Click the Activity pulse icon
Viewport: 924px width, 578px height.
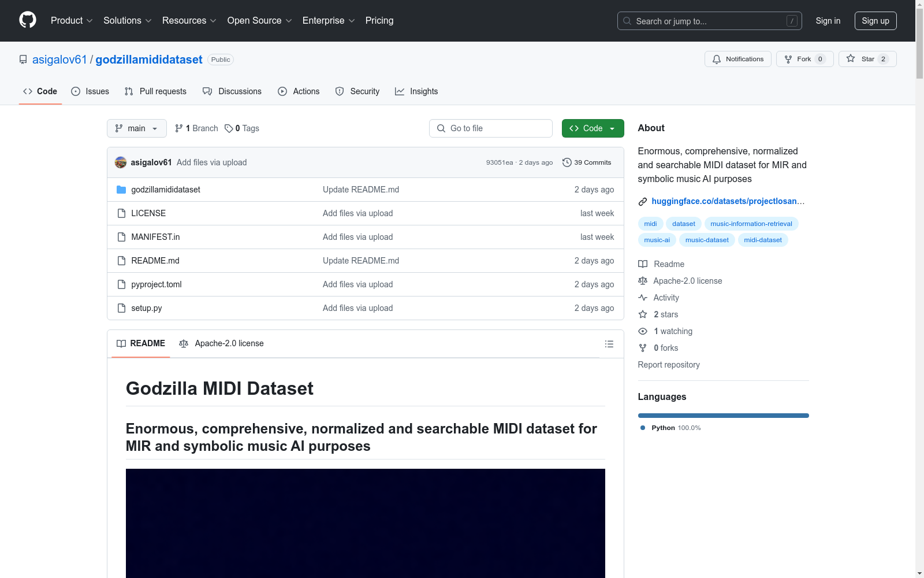pyautogui.click(x=643, y=298)
